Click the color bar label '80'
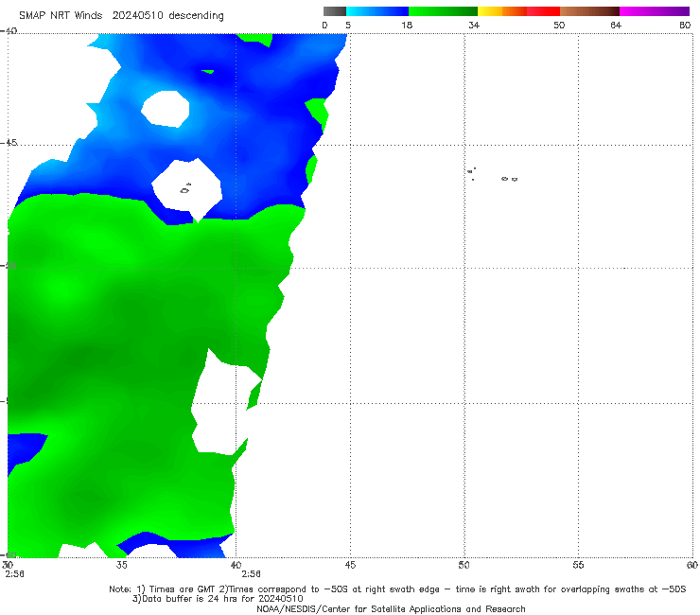The height and width of the screenshot is (615, 700). point(685,25)
